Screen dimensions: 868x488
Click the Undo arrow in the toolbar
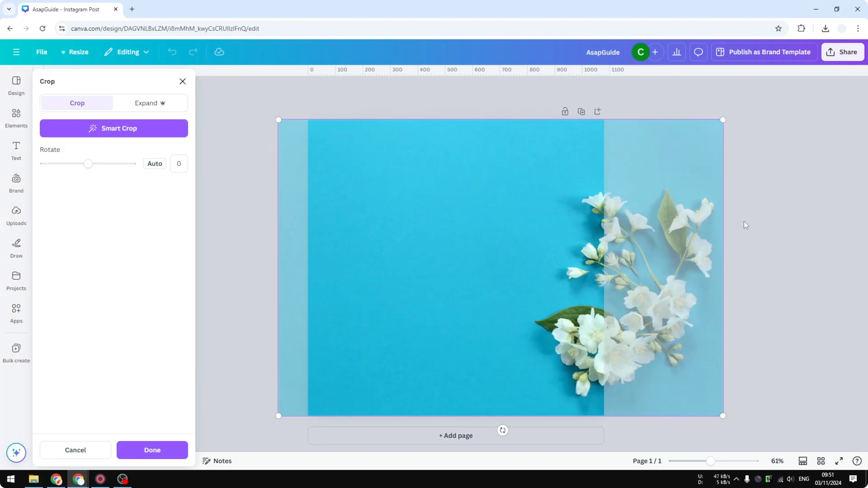point(172,52)
